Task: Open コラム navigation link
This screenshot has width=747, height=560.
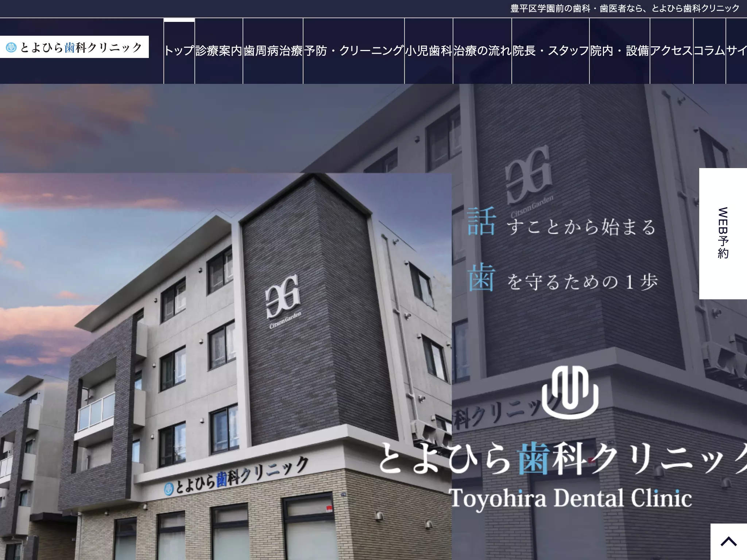Action: point(709,51)
